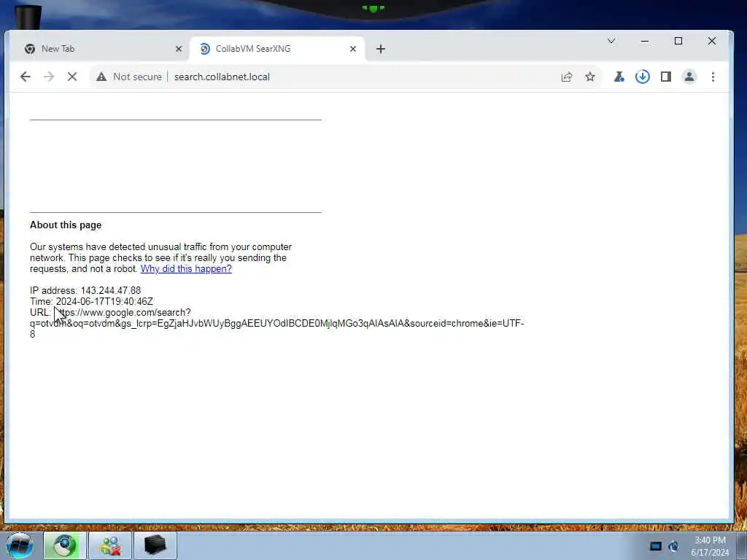
Task: Open the Why did this happen link
Action: [x=186, y=268]
